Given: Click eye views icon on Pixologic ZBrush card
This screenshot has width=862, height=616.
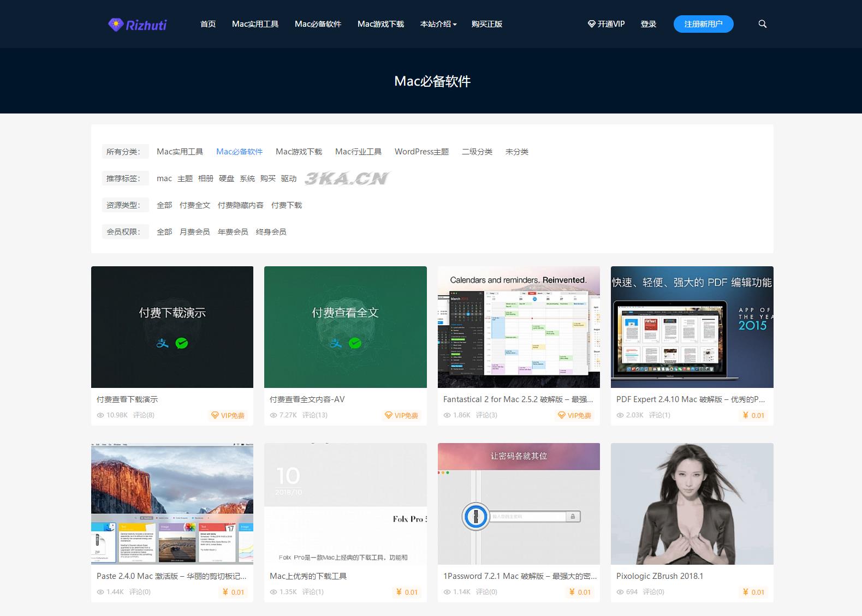Looking at the screenshot, I should 620,592.
